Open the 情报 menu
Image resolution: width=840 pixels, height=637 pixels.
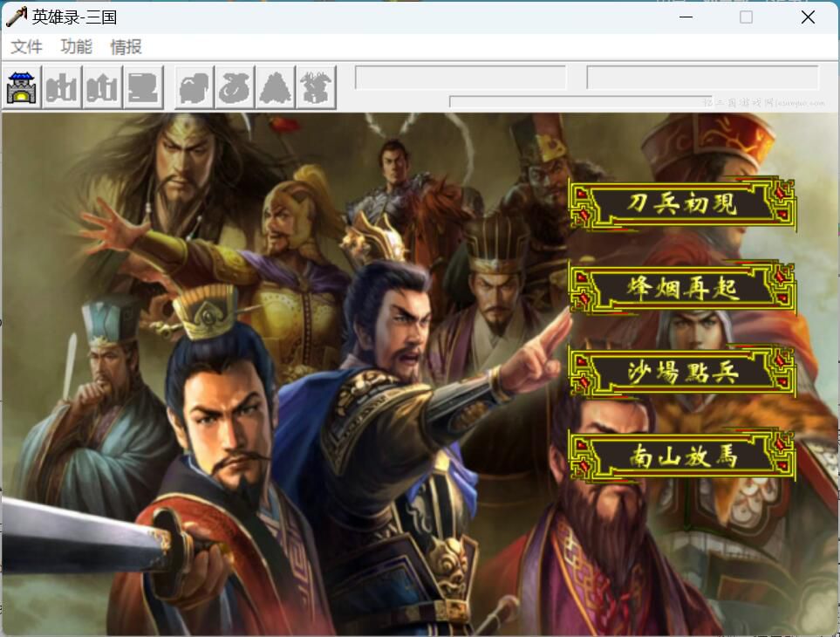pyautogui.click(x=126, y=46)
